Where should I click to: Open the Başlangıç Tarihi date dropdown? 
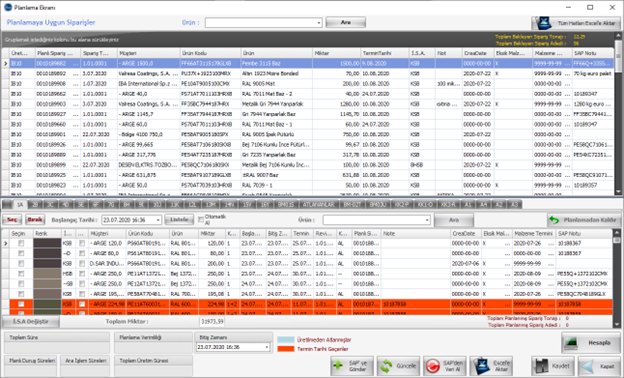(x=158, y=220)
